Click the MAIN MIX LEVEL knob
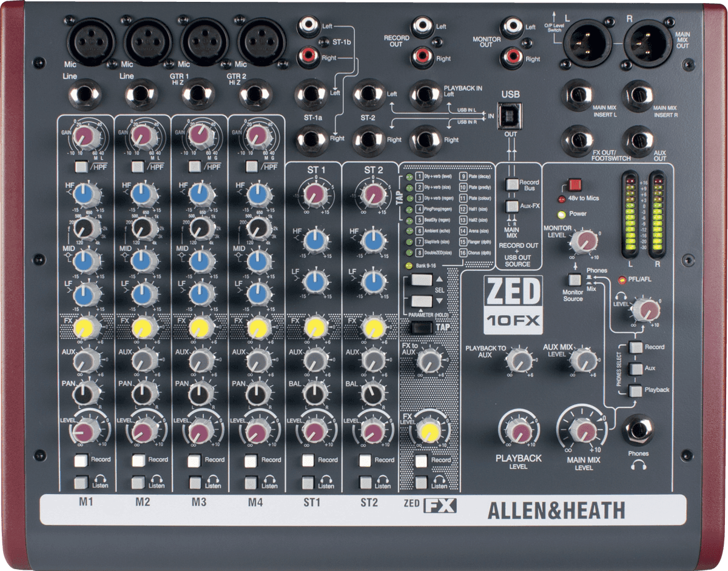Screen dimensions: 728x571 pyautogui.click(x=585, y=430)
